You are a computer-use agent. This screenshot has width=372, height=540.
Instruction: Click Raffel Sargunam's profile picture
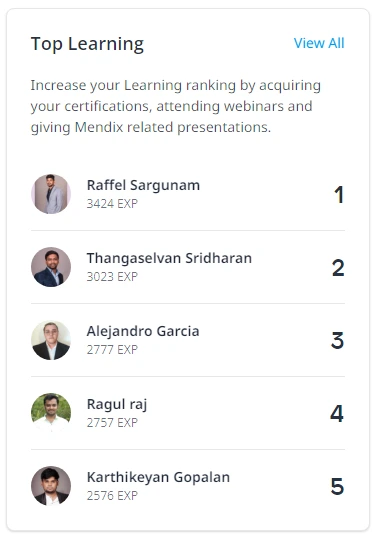[x=51, y=194]
